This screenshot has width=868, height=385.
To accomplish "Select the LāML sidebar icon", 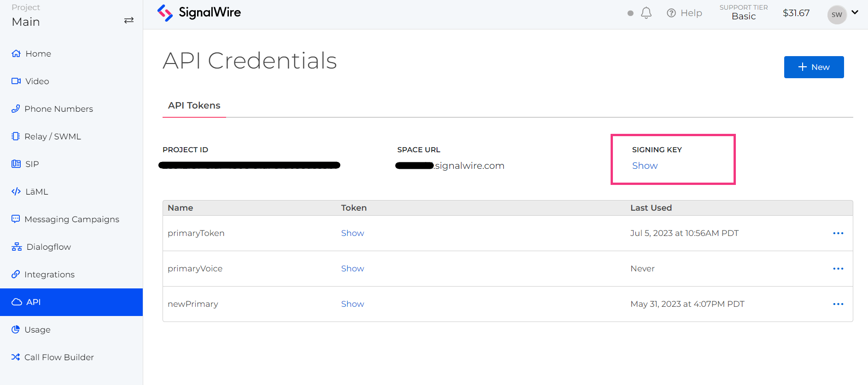I will [16, 191].
